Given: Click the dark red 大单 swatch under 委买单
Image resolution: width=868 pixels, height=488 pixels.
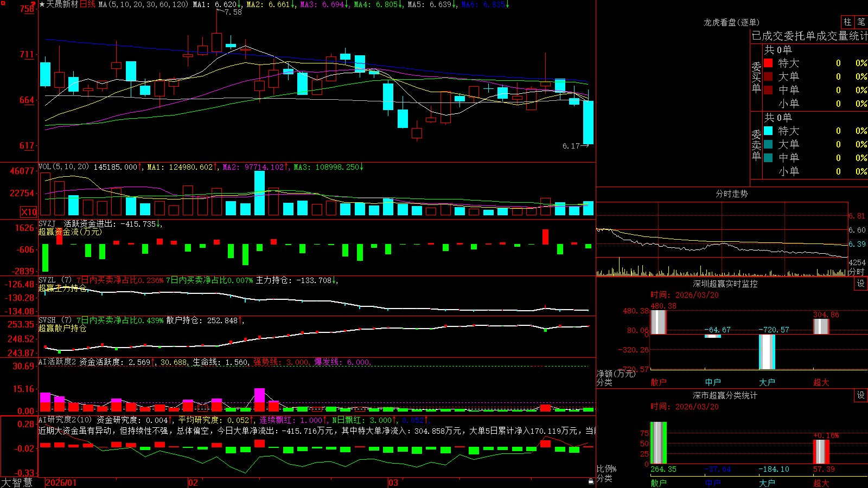Looking at the screenshot, I should point(768,76).
